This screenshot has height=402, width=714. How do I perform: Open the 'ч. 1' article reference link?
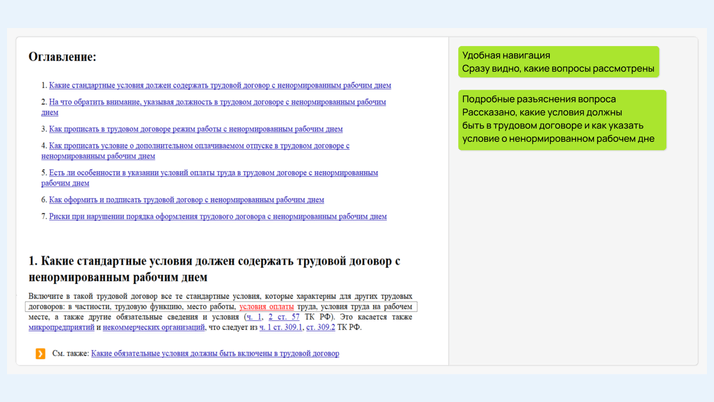[x=254, y=317]
